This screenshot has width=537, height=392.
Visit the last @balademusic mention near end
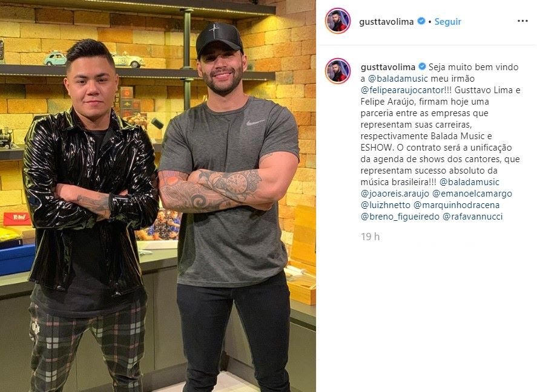(469, 182)
